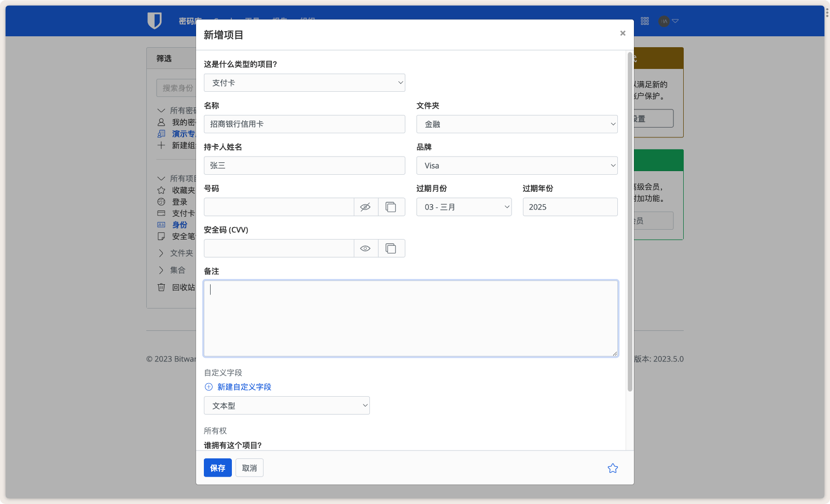Click 新建组织 plus icon
This screenshot has width=830, height=504.
tap(161, 145)
